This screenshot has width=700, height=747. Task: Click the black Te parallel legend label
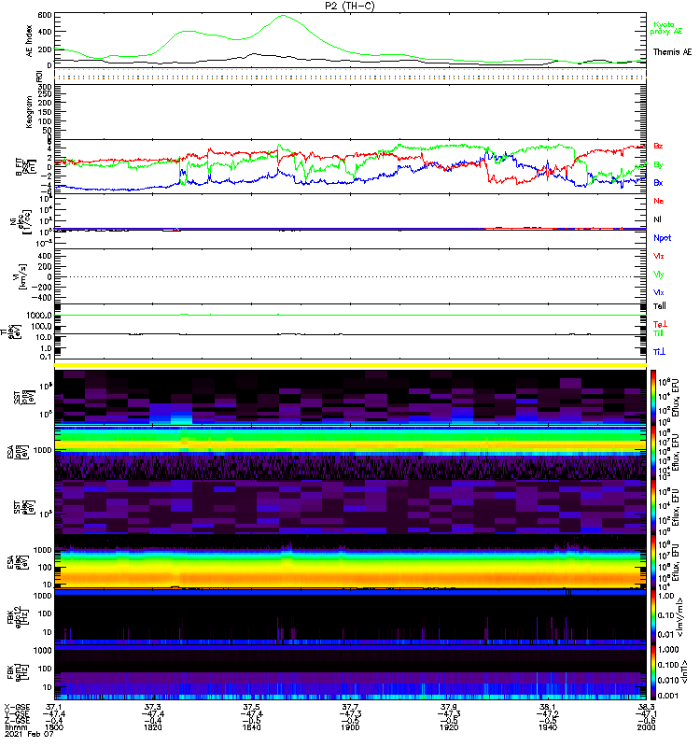[660, 306]
